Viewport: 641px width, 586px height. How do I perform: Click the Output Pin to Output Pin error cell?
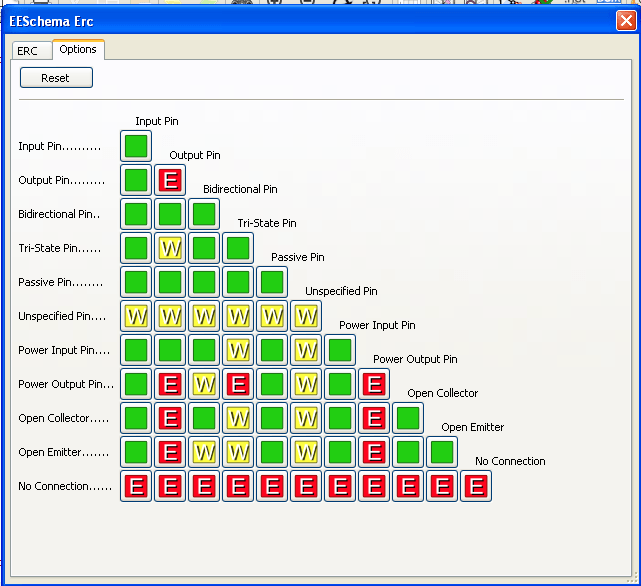click(170, 180)
